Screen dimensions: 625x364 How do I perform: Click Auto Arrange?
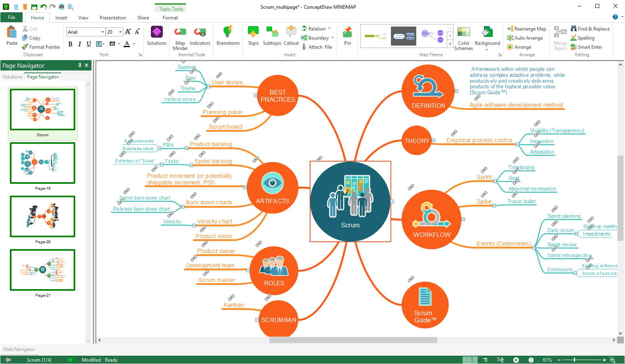(525, 38)
